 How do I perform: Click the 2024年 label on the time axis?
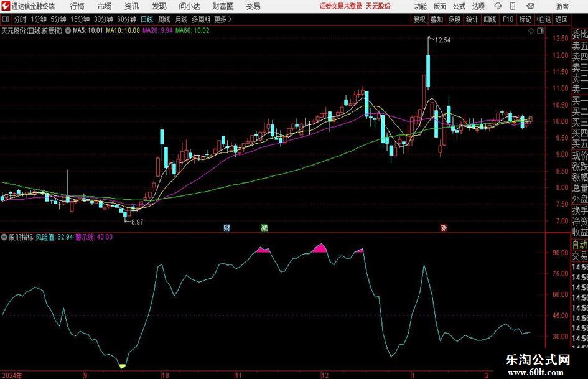click(12, 375)
